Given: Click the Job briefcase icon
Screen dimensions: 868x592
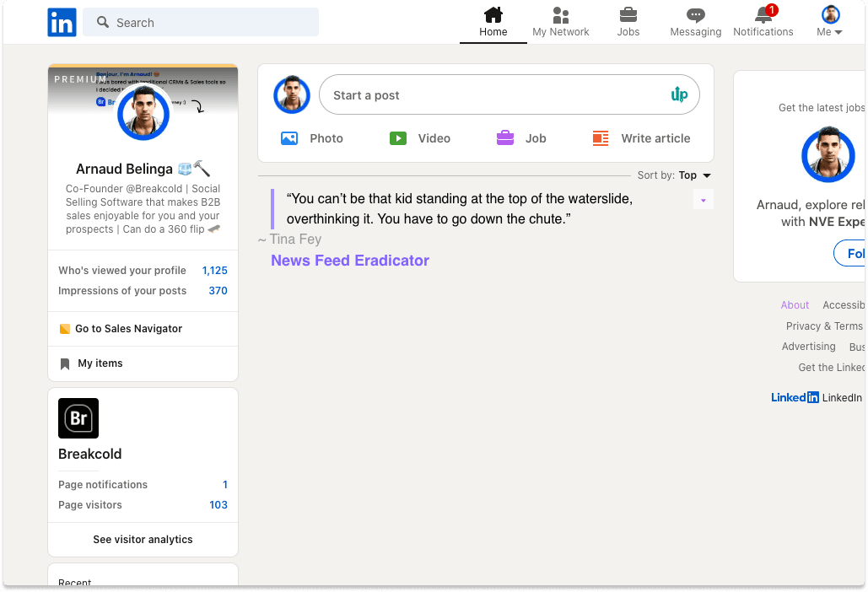Looking at the screenshot, I should pos(504,137).
